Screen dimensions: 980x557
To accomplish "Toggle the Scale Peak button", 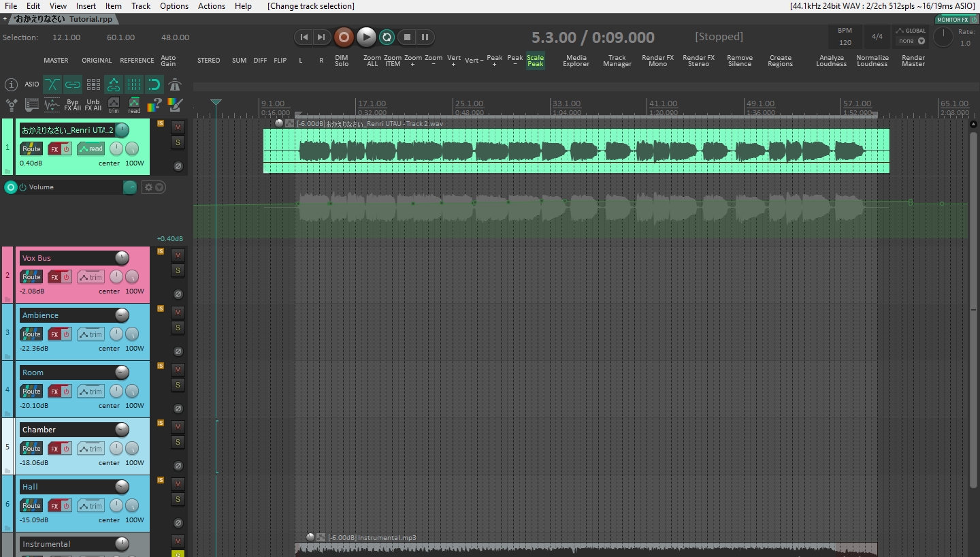I will 536,61.
